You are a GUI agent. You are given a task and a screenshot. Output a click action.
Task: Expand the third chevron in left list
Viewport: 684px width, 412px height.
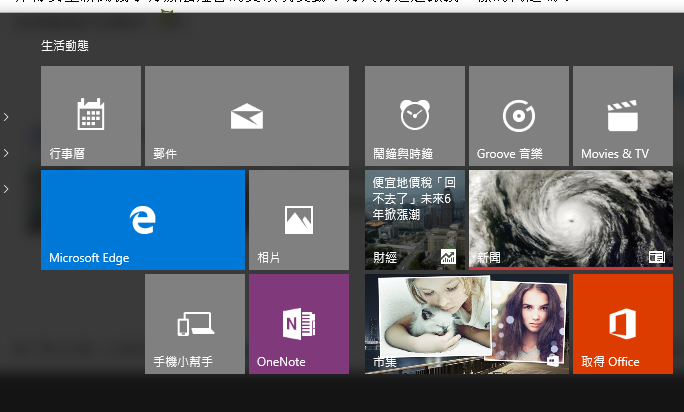6,189
